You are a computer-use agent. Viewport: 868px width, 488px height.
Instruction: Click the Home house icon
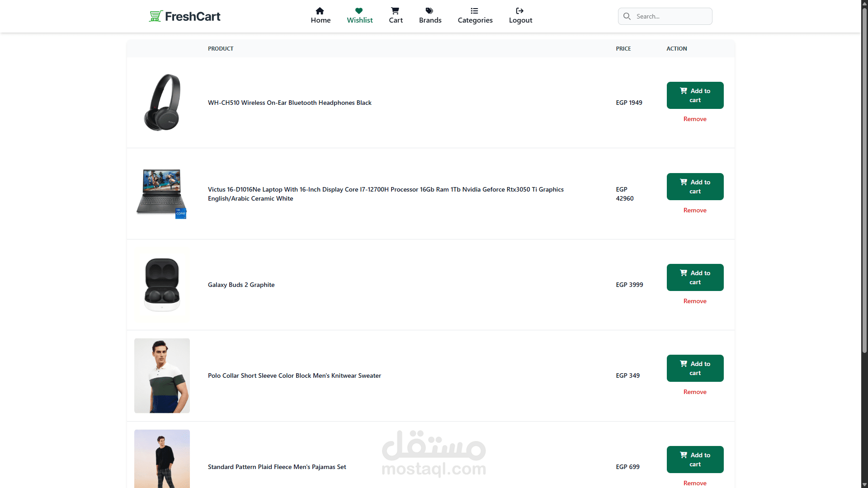pyautogui.click(x=320, y=11)
